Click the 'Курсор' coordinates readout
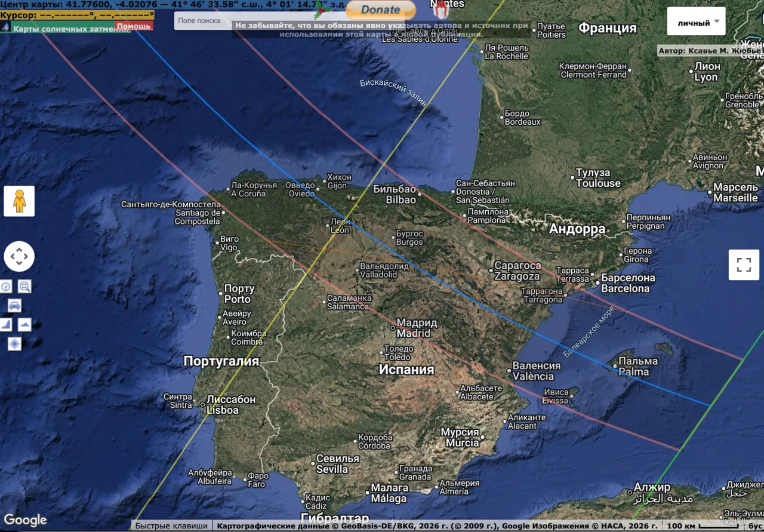 click(77, 14)
